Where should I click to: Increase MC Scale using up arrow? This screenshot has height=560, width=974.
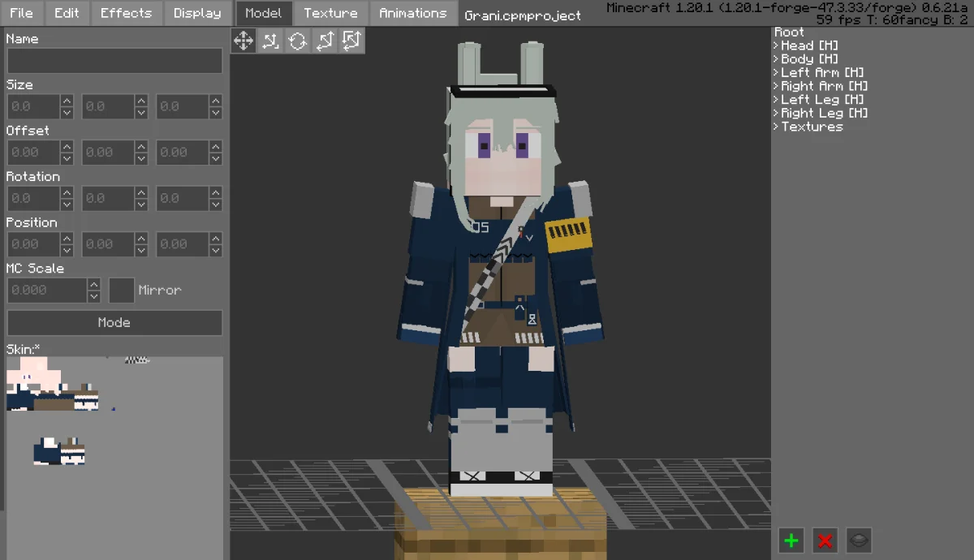click(94, 284)
